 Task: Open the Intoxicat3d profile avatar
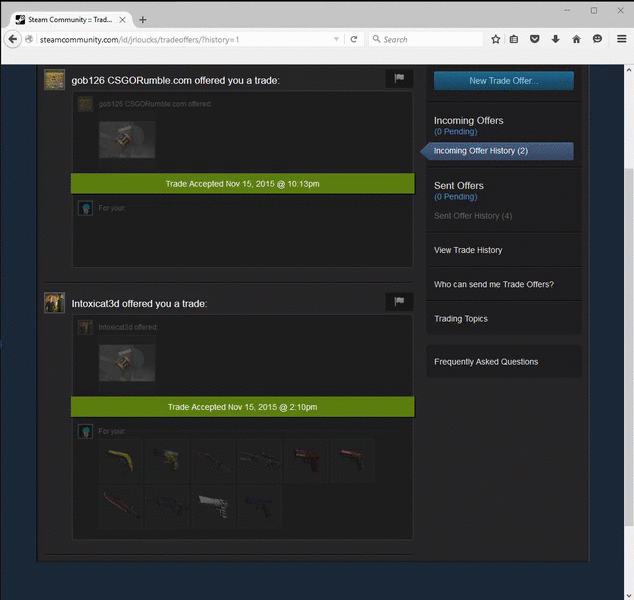click(54, 302)
